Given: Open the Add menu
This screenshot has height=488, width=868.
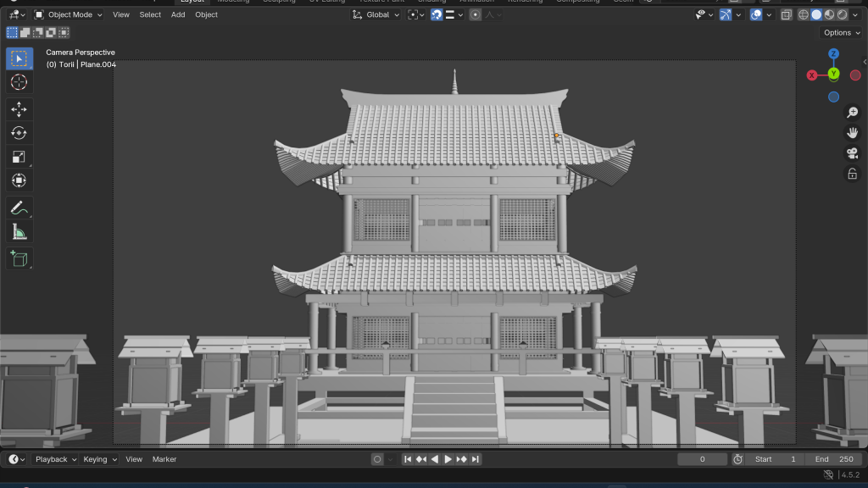Looking at the screenshot, I should (x=178, y=14).
